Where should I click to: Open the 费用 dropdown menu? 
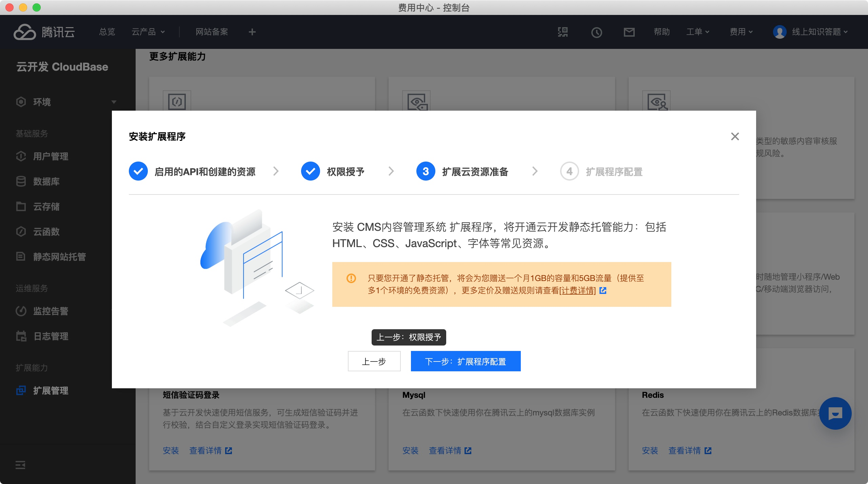coord(741,32)
